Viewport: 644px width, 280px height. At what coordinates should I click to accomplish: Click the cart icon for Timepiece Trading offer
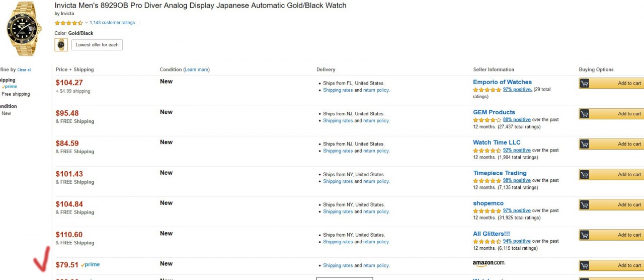coord(584,175)
